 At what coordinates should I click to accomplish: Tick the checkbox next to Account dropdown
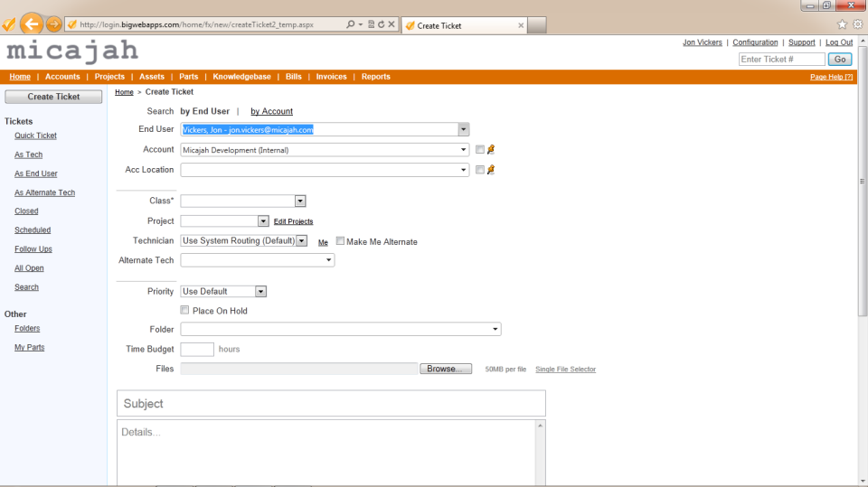tap(480, 150)
